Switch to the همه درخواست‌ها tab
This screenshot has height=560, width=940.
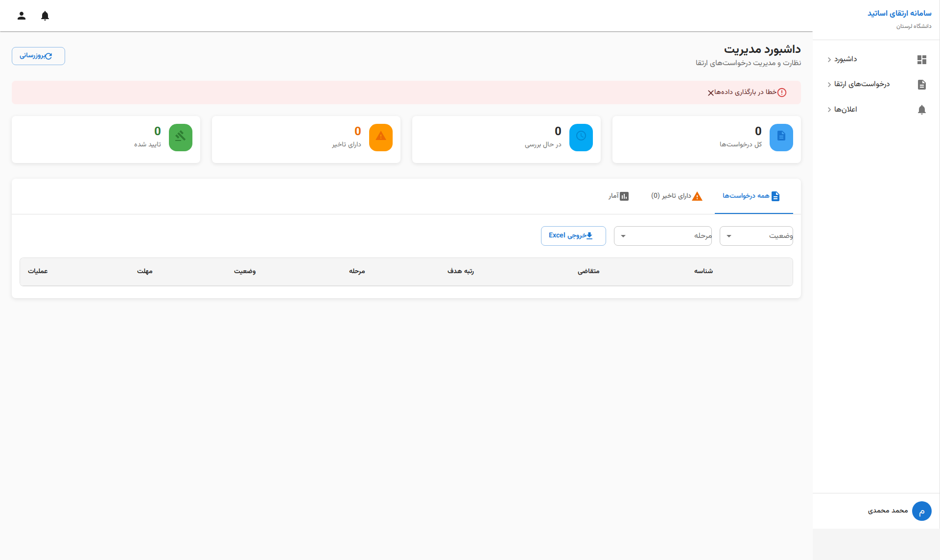click(754, 196)
